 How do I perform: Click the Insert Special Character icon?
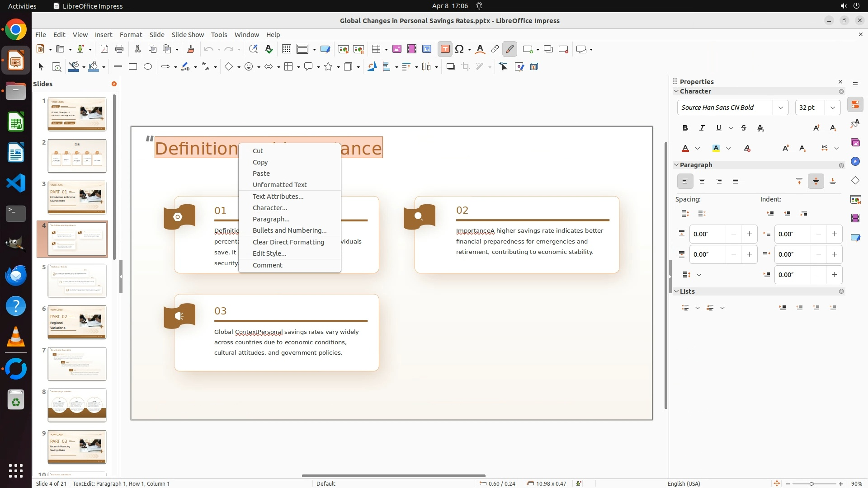click(459, 49)
